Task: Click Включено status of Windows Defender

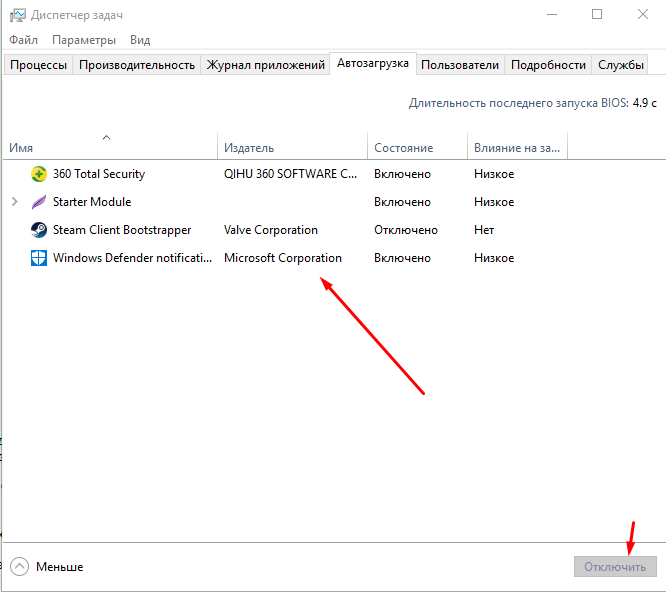Action: coord(402,258)
